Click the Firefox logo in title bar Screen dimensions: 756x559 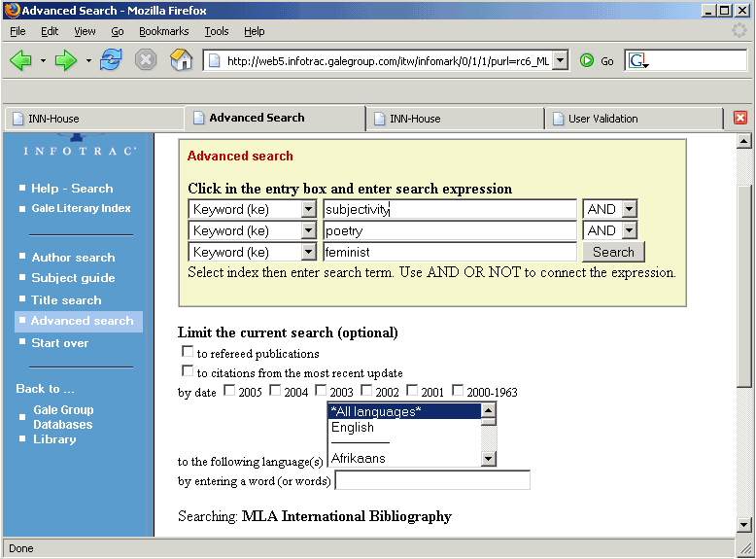(x=12, y=10)
